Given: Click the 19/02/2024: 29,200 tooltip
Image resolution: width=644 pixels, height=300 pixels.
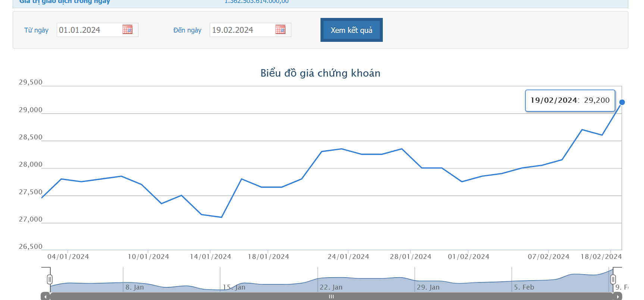Looking at the screenshot, I should 570,100.
